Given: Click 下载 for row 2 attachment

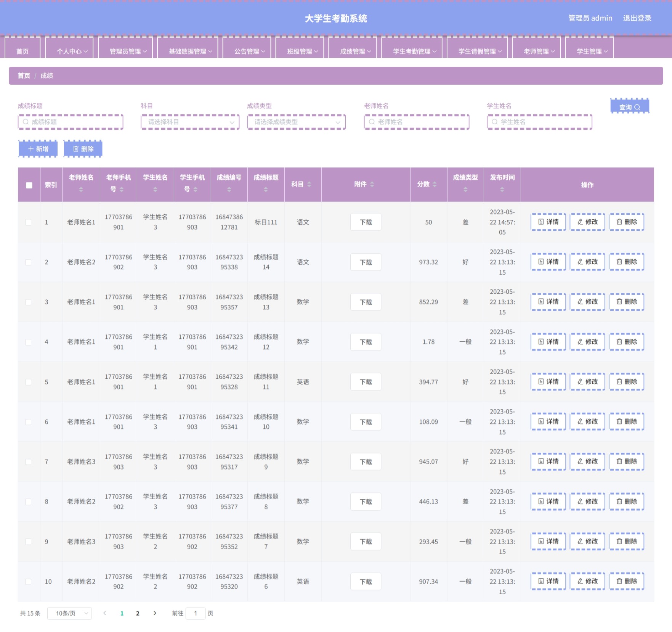Looking at the screenshot, I should (x=366, y=262).
